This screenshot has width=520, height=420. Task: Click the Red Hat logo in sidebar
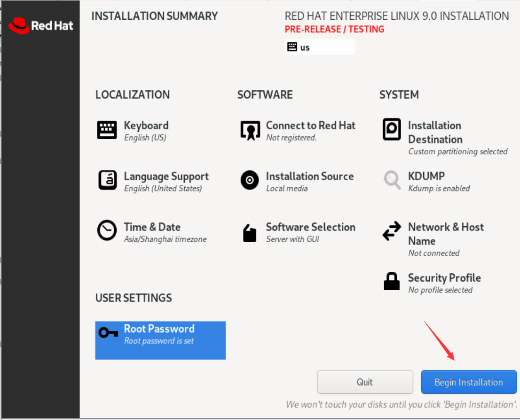pos(41,25)
